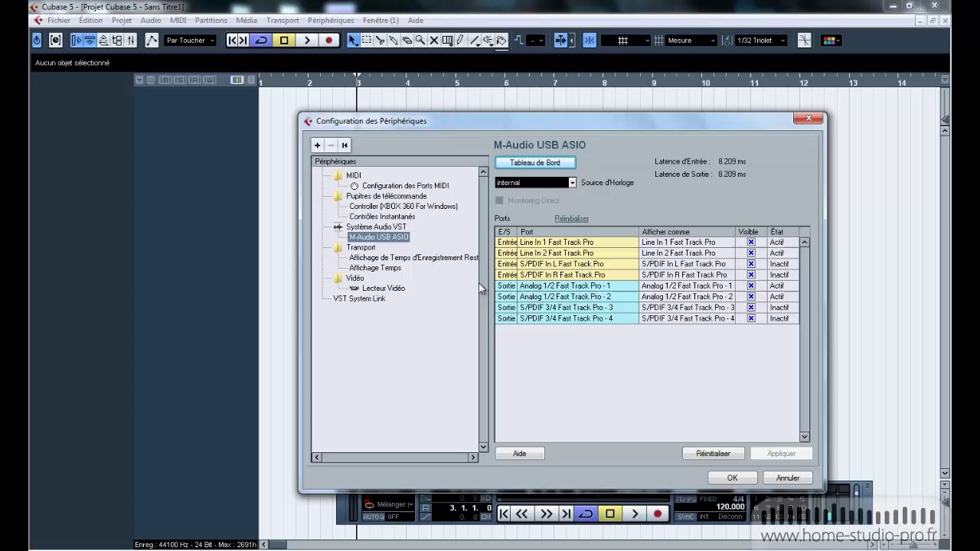The height and width of the screenshot is (551, 980).
Task: Toggle the Info Line display icon
Action: [90, 41]
